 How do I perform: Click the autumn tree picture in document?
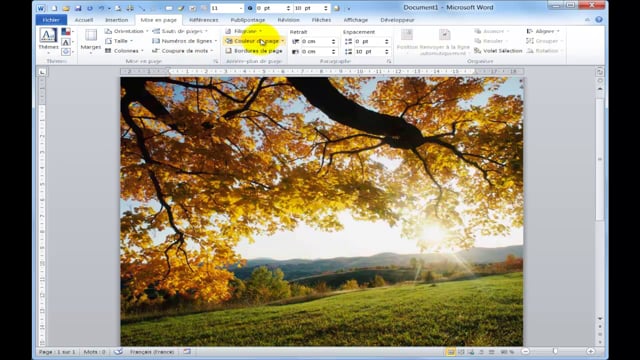pos(322,211)
